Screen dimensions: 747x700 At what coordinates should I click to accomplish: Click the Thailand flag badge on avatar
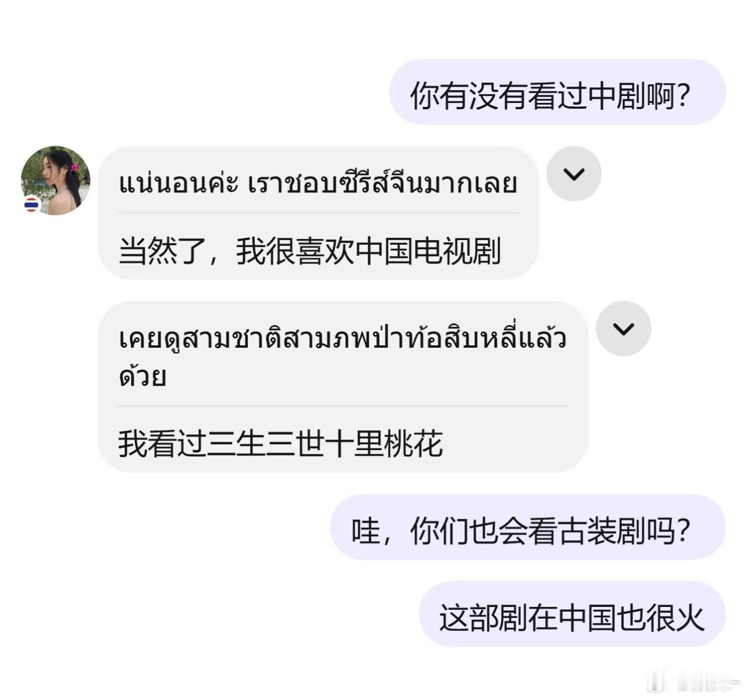pyautogui.click(x=31, y=205)
